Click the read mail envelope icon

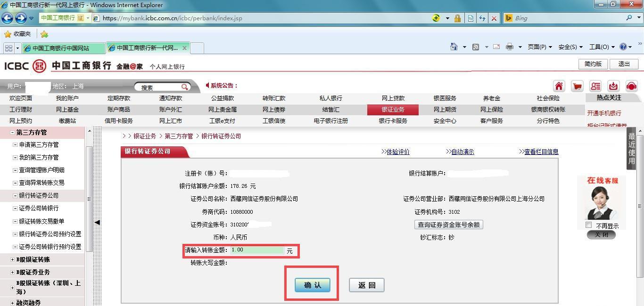(x=496, y=47)
